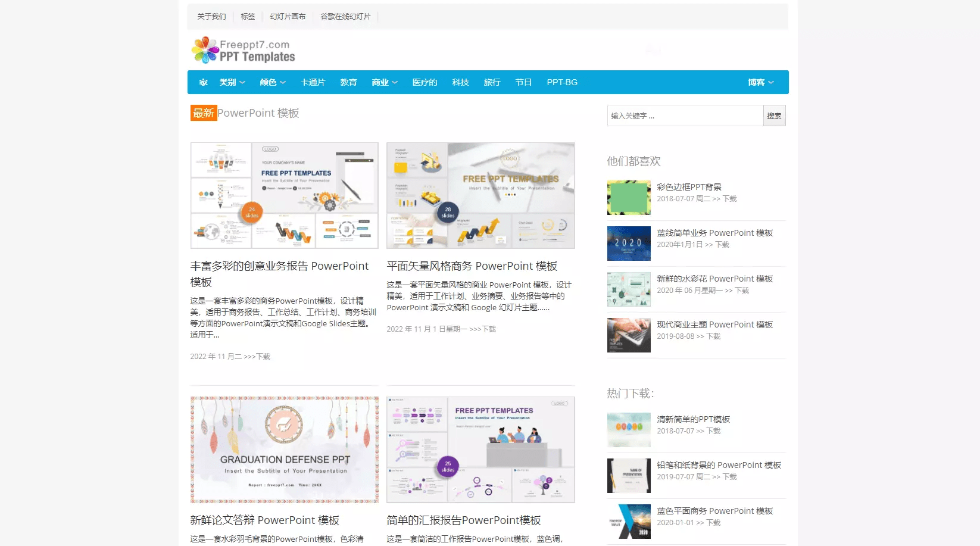Open the 现代商业主题 PowerPoint 模板 link
The width and height of the screenshot is (980, 546).
714,325
